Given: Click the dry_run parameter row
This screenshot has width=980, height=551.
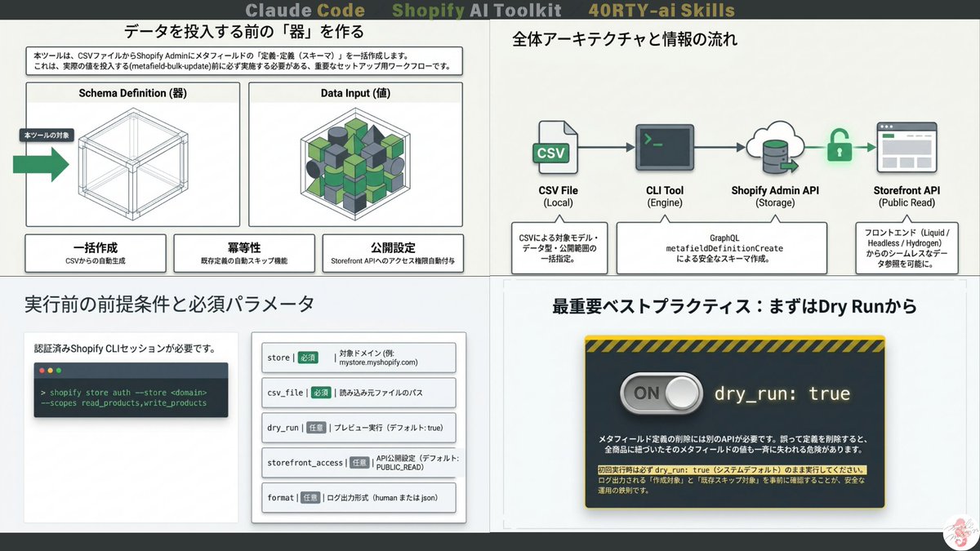Looking at the screenshot, I should [359, 427].
